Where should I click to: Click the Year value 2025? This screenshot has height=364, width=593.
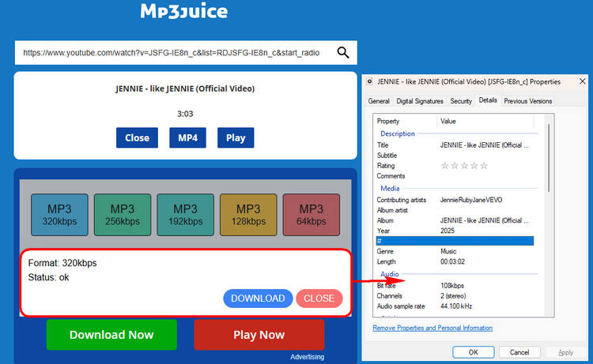tap(448, 231)
